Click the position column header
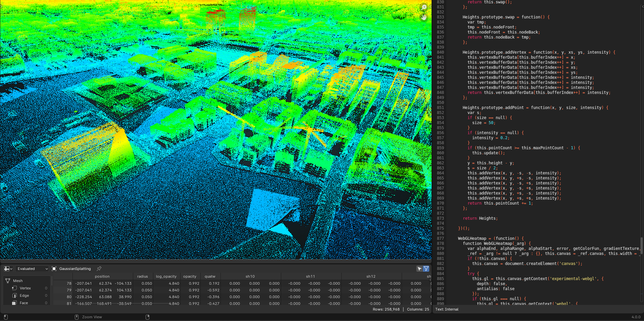The image size is (644, 321). point(102,276)
